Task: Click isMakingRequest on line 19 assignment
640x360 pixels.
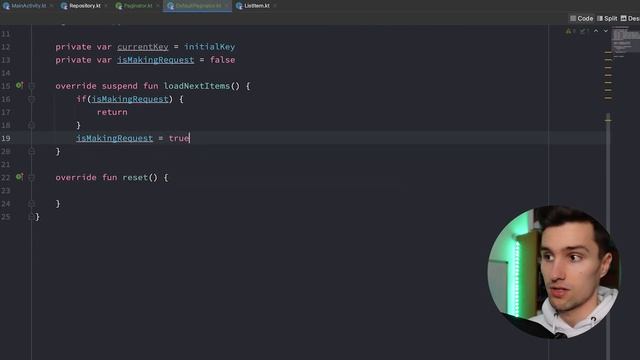Action: [x=114, y=138]
